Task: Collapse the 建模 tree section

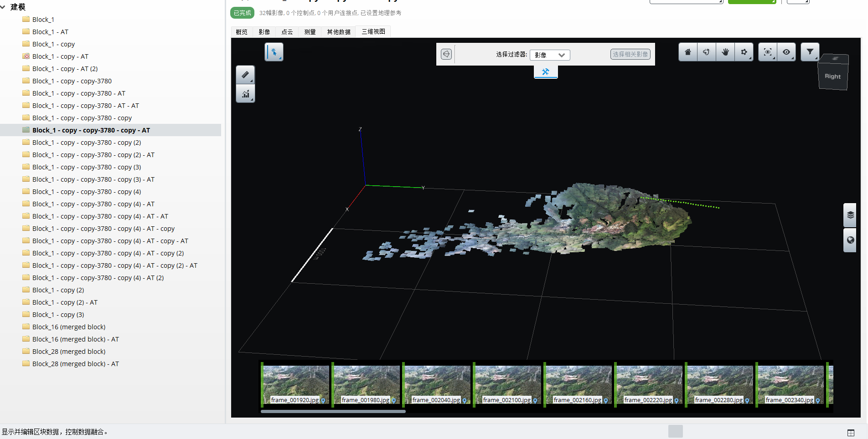Action: click(3, 7)
